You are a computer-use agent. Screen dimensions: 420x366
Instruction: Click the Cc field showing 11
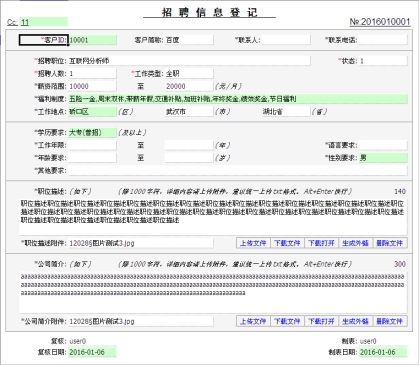click(x=43, y=22)
